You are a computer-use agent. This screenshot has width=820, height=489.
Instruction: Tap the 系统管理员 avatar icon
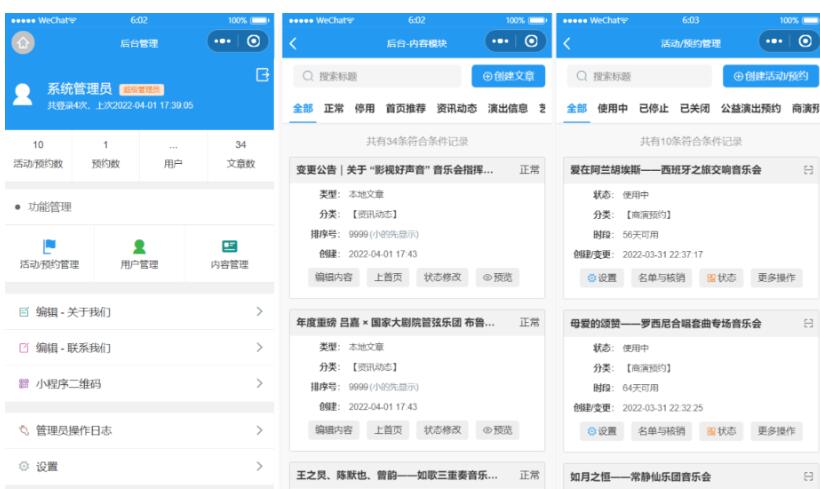(22, 95)
